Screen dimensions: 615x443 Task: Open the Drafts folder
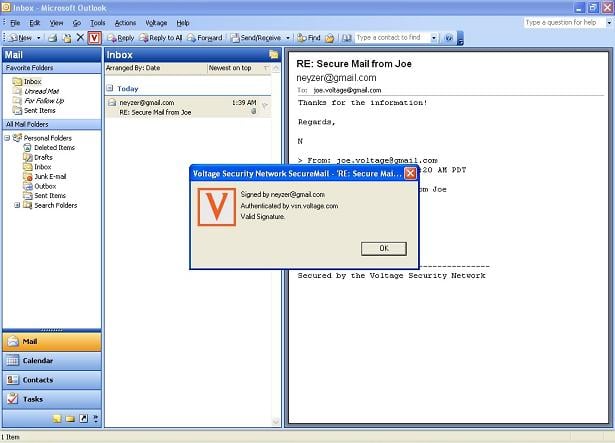point(43,157)
